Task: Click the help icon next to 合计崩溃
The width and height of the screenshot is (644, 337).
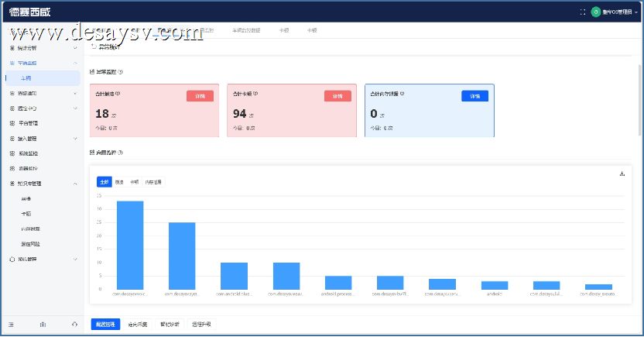Action: [x=118, y=93]
